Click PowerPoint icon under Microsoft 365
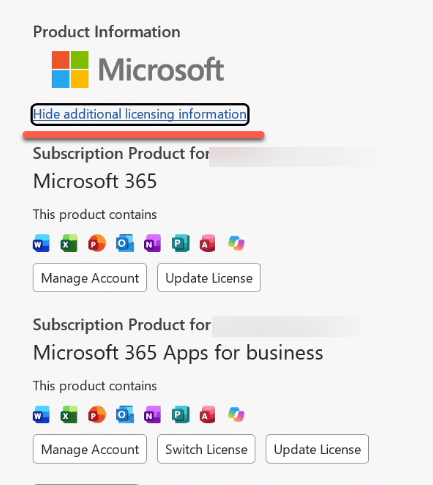The height and width of the screenshot is (485, 433). pos(97,243)
